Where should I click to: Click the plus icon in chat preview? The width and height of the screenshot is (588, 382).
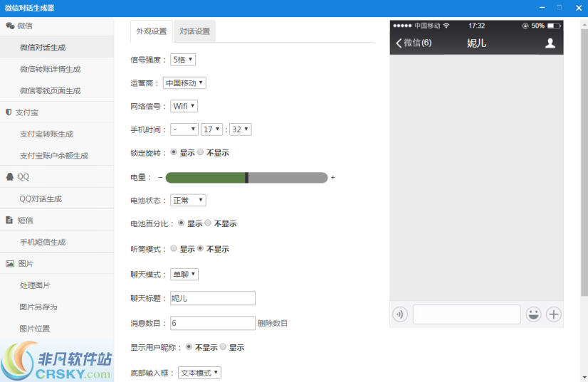point(554,314)
